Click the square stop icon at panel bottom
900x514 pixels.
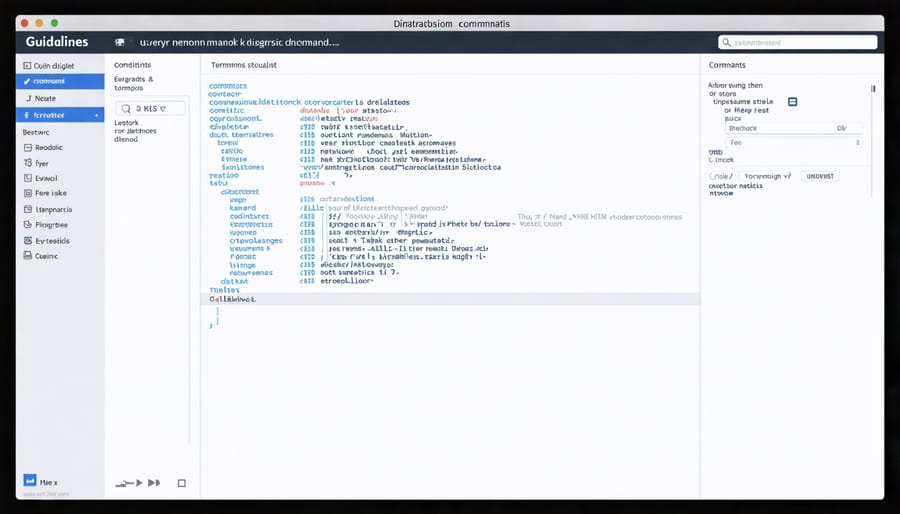181,483
